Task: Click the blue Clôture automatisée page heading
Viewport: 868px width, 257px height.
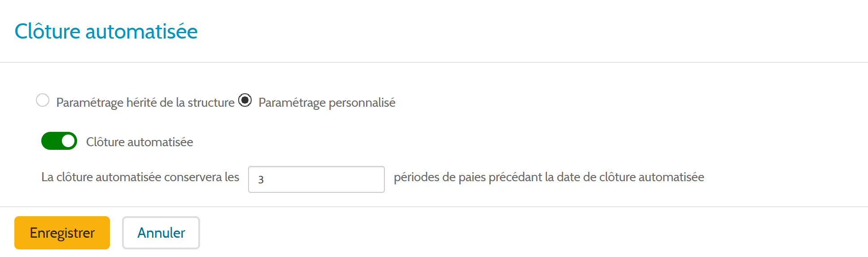Action: 106,31
